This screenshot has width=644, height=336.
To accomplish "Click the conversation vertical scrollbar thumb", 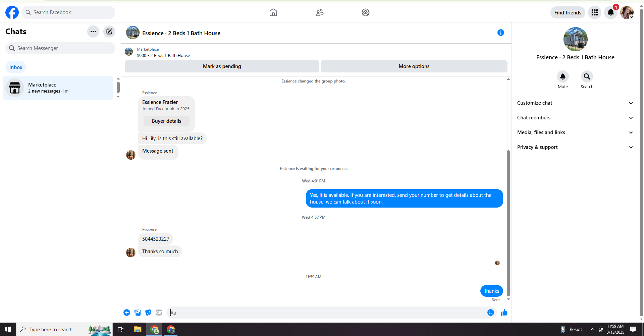I will click(x=508, y=223).
